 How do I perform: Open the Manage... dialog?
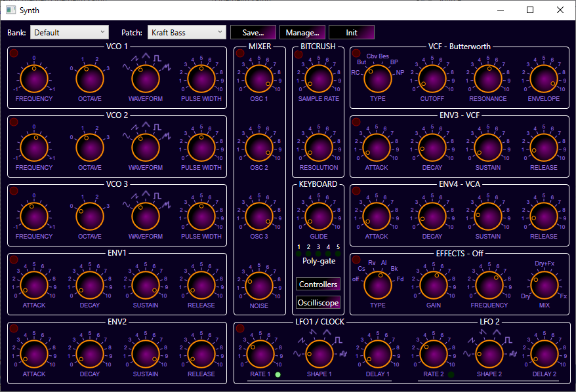[x=302, y=32]
